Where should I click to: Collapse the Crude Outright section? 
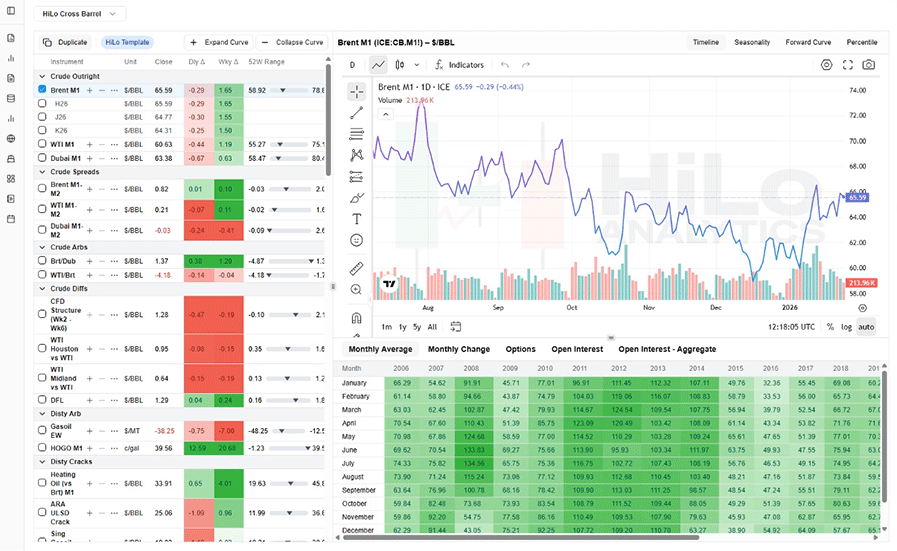(42, 76)
